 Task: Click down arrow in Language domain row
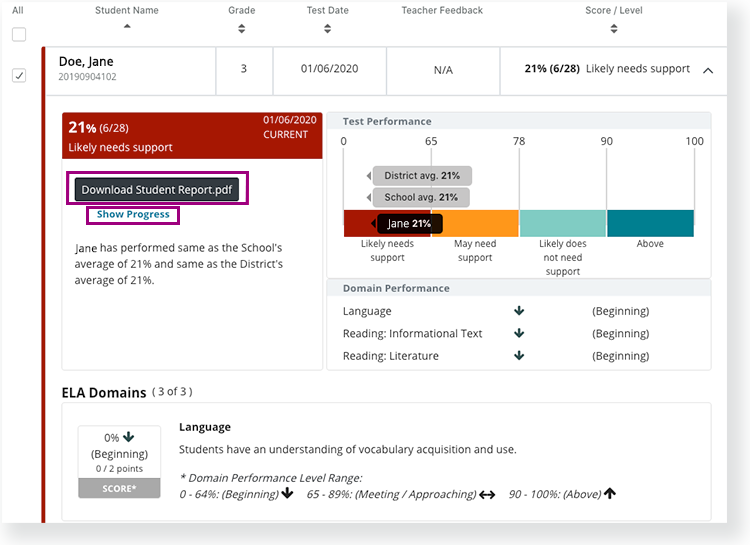(x=519, y=311)
